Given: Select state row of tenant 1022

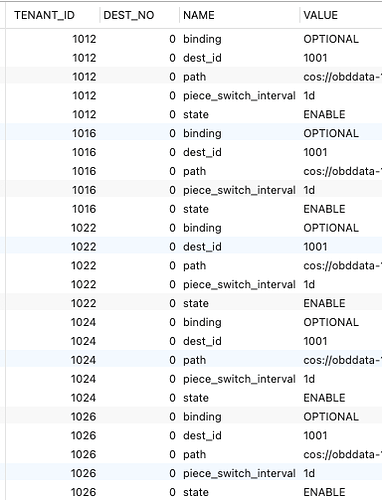Looking at the screenshot, I should pyautogui.click(x=194, y=303).
